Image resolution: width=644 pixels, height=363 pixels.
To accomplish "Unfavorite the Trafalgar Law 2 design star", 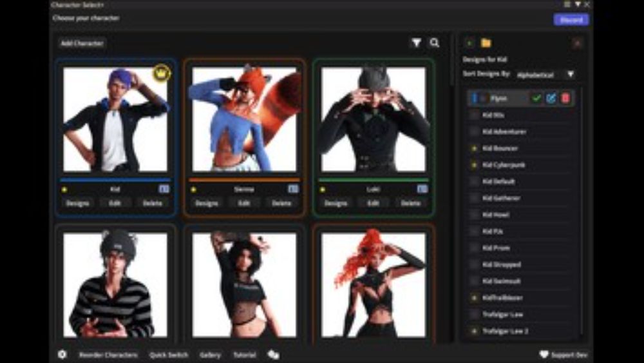I will pyautogui.click(x=475, y=331).
